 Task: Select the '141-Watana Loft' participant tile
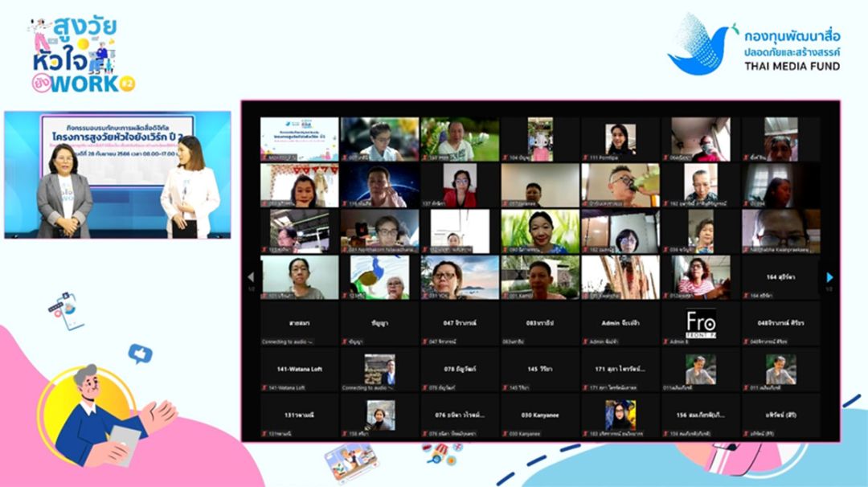(x=299, y=370)
